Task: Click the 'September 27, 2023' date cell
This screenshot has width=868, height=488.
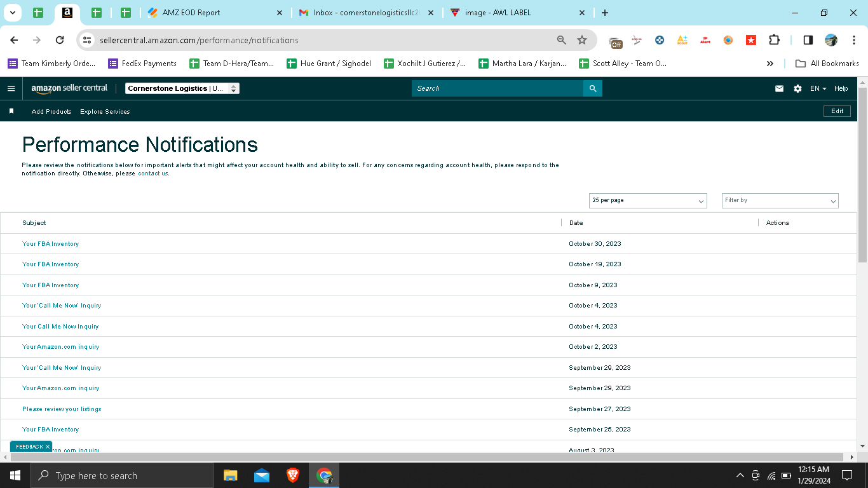Action: (600, 409)
